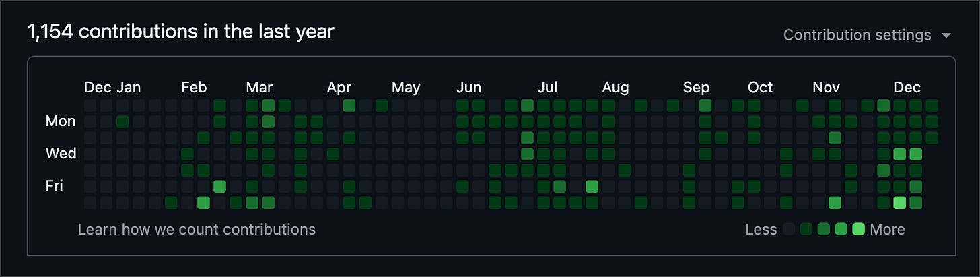Click the Sep month label
980x277 pixels.
click(x=696, y=88)
